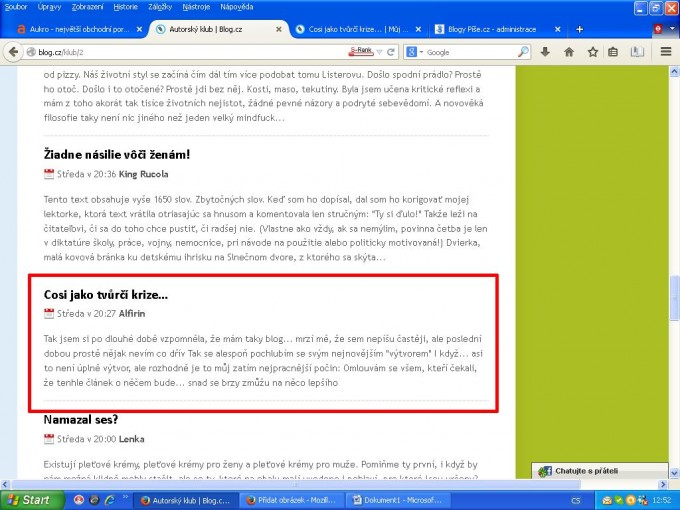This screenshot has width=680, height=510.
Task: Open the search engine selector dropdown
Action: (x=414, y=51)
